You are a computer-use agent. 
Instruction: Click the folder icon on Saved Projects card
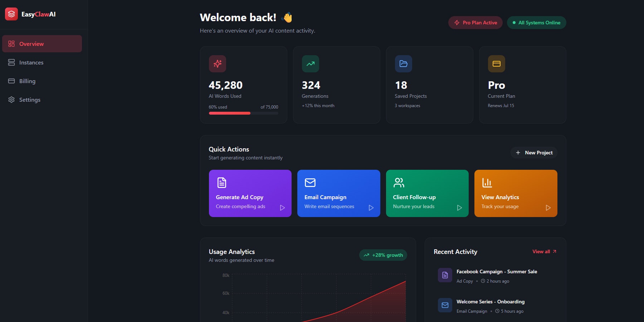[404, 64]
